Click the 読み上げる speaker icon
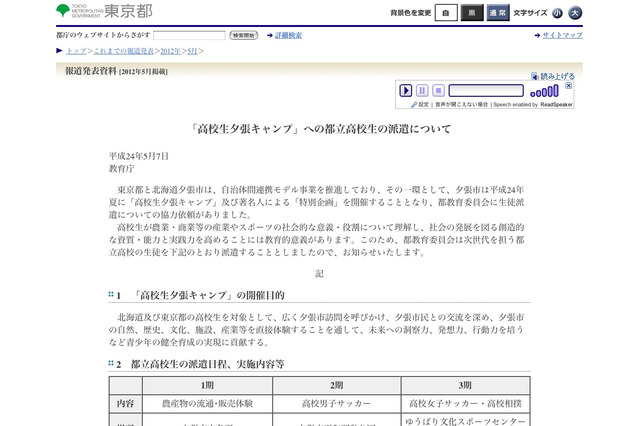 (535, 75)
